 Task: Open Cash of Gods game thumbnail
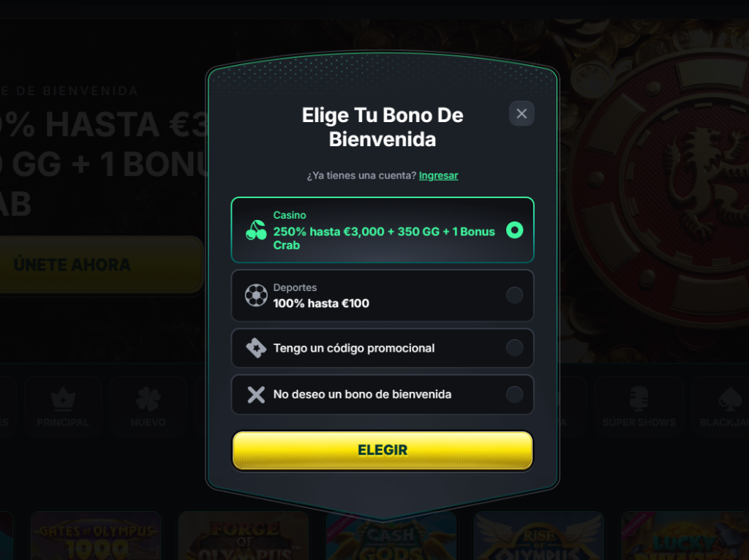(x=391, y=537)
